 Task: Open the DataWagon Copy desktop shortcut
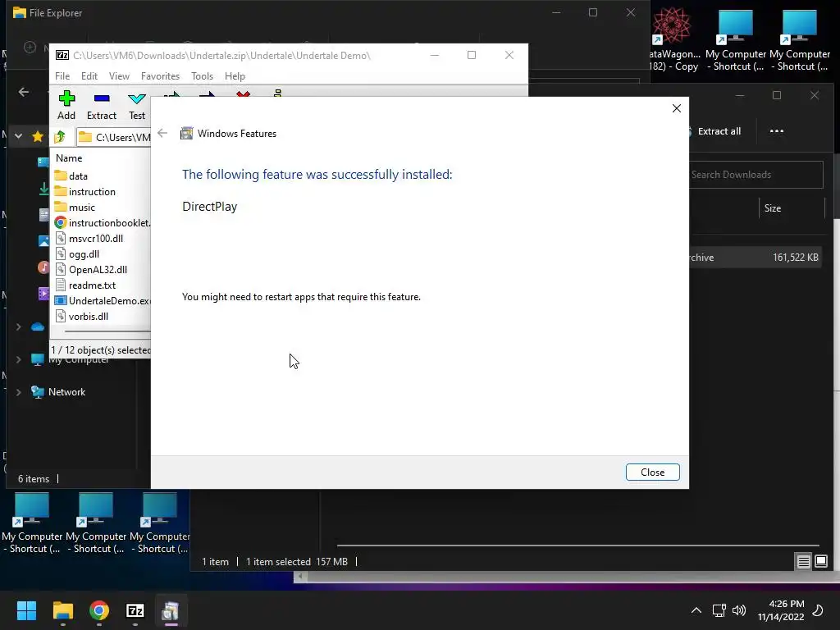coord(673,39)
